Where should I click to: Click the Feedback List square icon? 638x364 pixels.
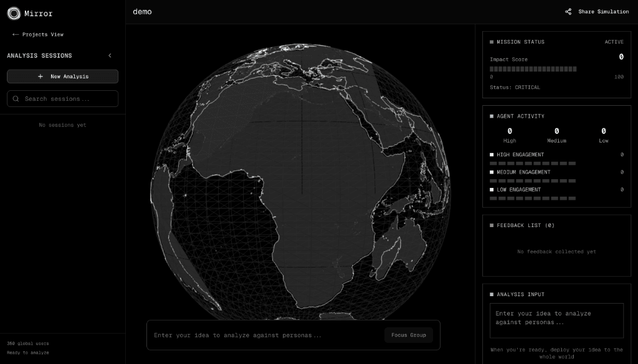tap(492, 225)
